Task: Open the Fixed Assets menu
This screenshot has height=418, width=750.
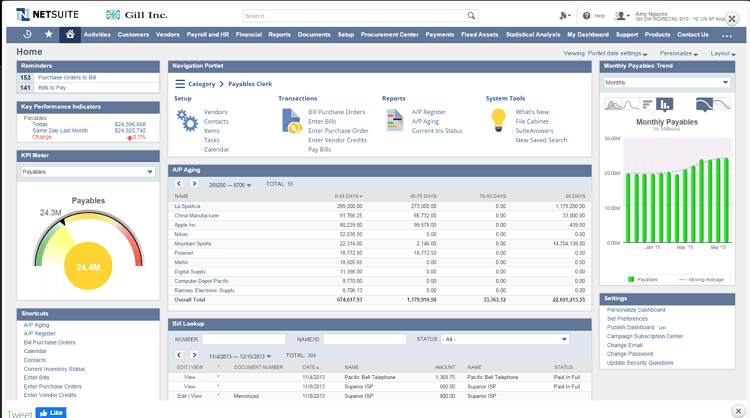Action: point(479,34)
